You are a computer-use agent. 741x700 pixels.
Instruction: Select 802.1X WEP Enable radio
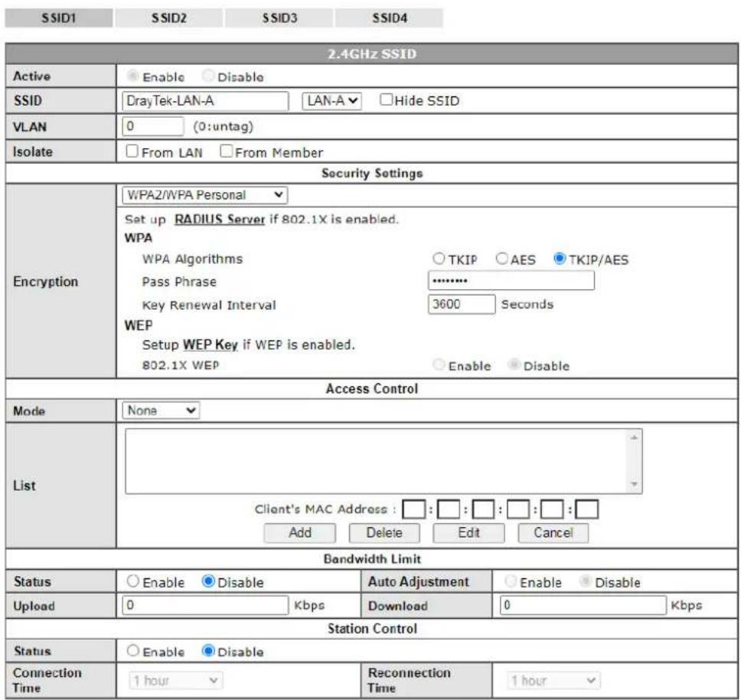(439, 365)
